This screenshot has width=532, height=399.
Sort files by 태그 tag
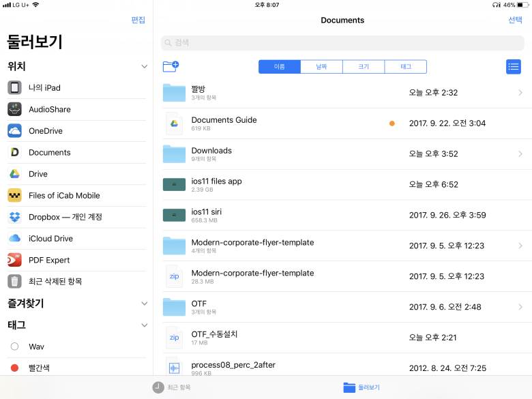(405, 67)
